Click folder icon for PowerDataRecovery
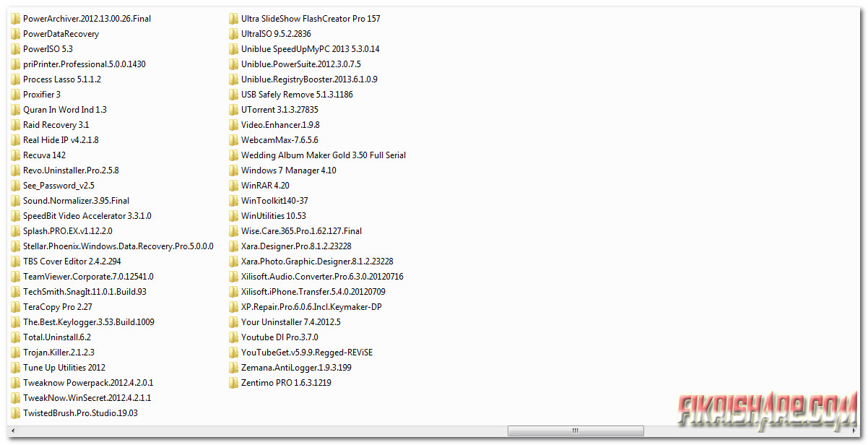Screen dimensions: 868x445 point(16,34)
